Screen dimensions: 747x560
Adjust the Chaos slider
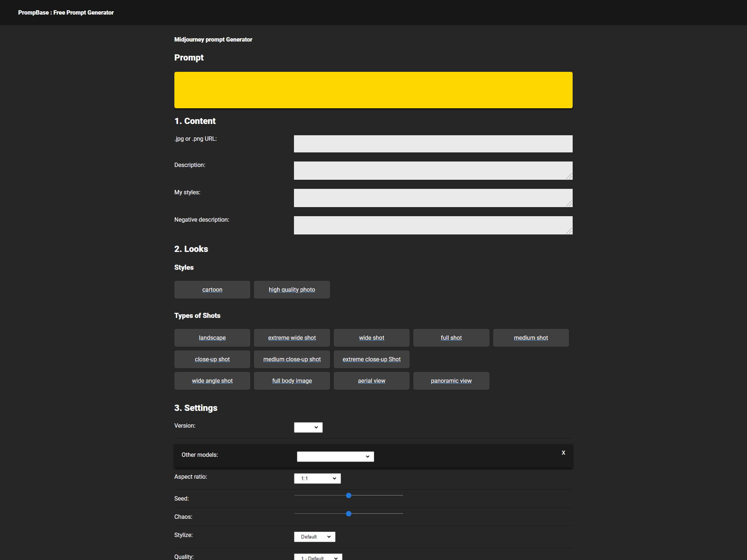(349, 514)
